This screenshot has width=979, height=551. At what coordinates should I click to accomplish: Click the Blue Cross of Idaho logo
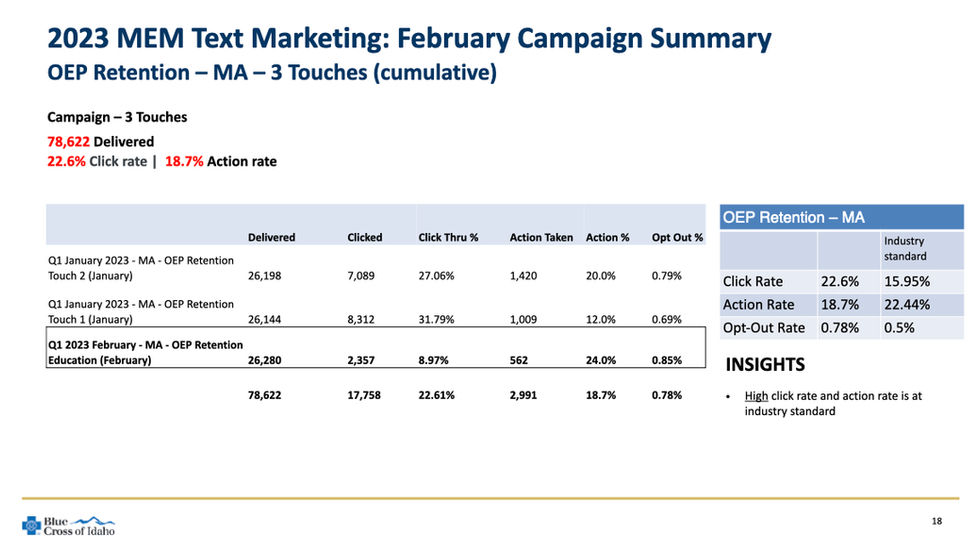68,525
